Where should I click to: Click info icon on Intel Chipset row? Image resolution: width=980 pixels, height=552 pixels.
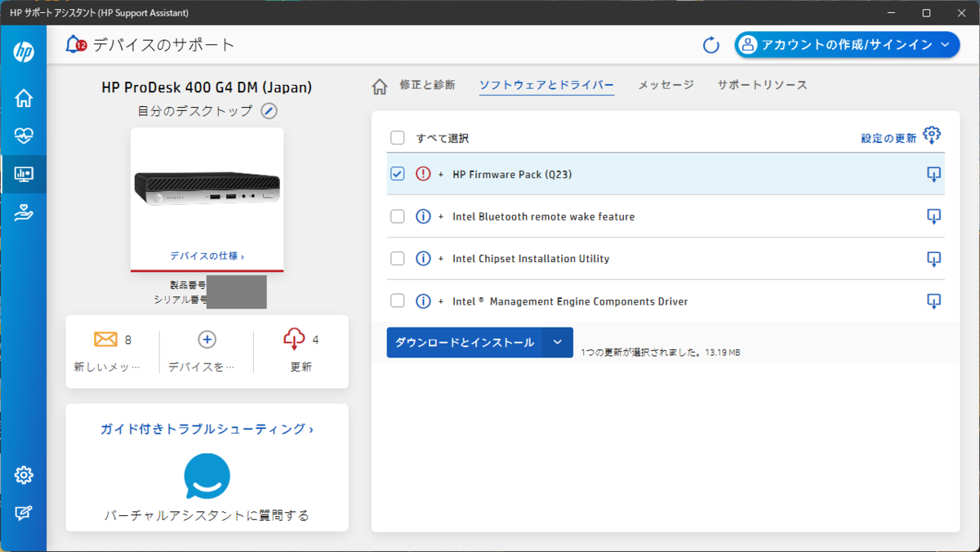tap(423, 259)
